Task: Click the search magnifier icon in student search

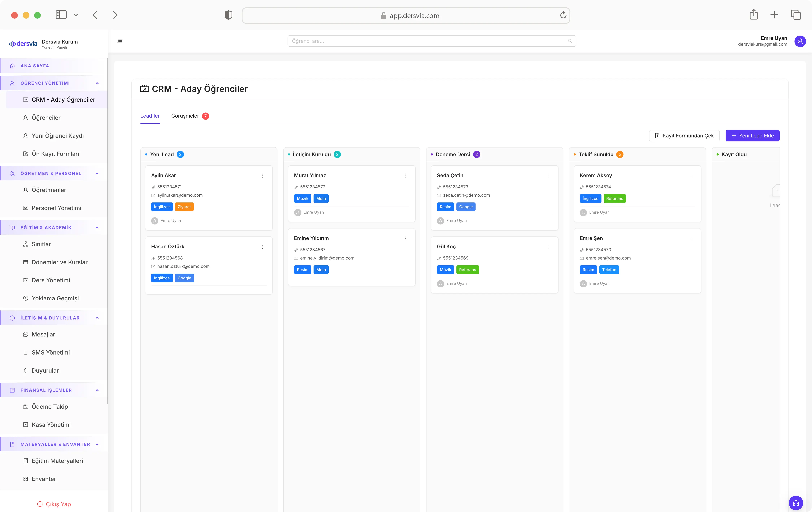Action: pos(570,41)
